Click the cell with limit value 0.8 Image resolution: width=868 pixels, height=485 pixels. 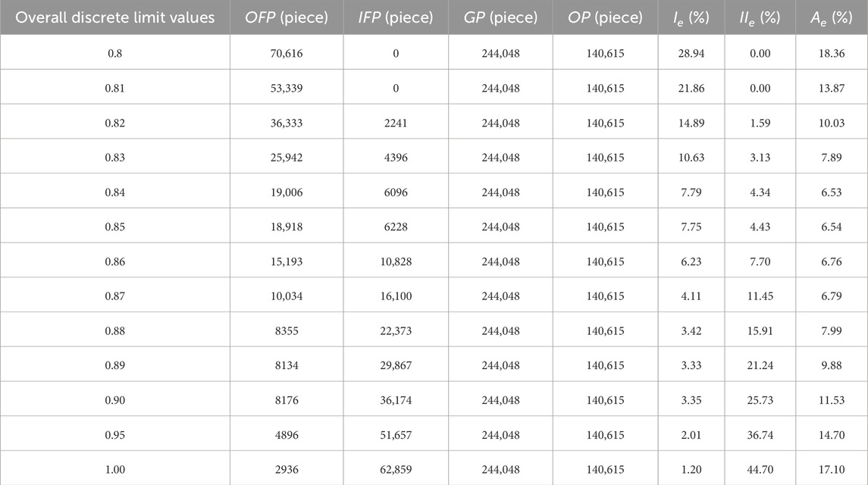coord(114,54)
